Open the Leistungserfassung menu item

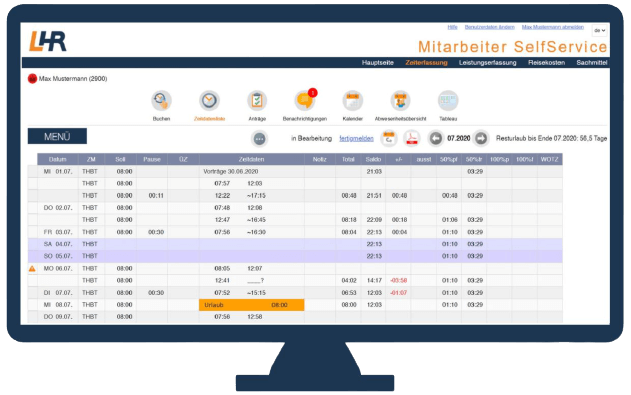click(487, 63)
